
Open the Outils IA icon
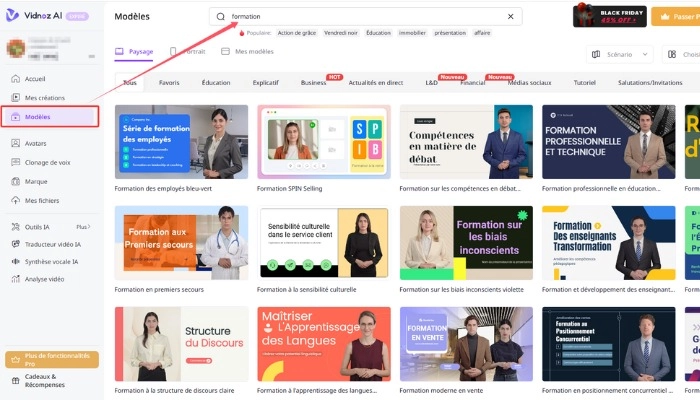(16, 227)
